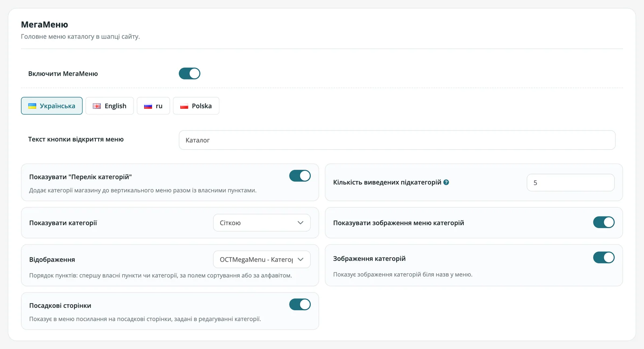Toggle the Посадкові сторінки switch
644x349 pixels.
300,304
